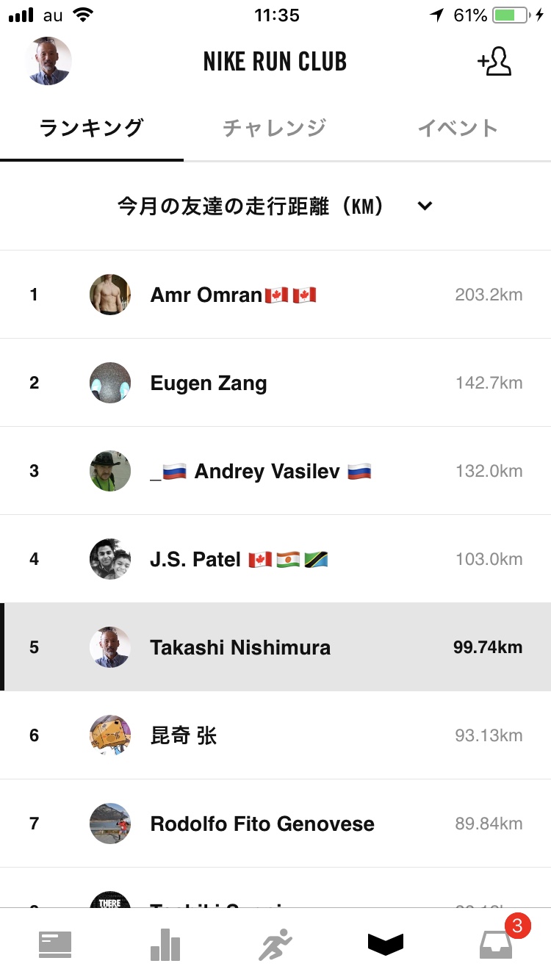Switch to the イベント tab

click(x=458, y=129)
